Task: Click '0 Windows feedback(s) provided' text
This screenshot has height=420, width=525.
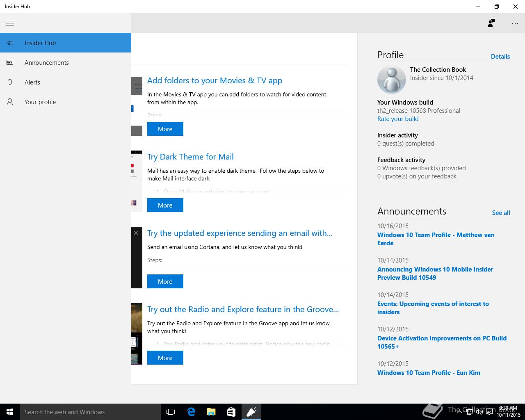Action: pos(422,168)
